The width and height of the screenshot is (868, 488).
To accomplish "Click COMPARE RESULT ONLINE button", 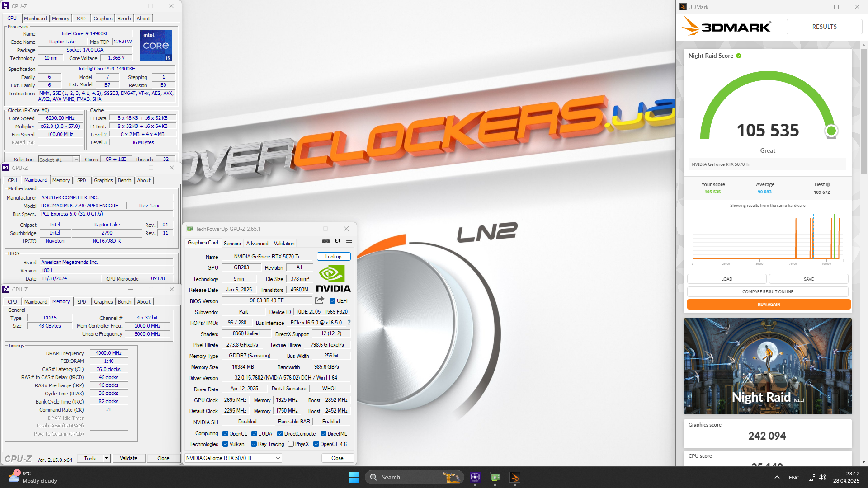I will 768,291.
